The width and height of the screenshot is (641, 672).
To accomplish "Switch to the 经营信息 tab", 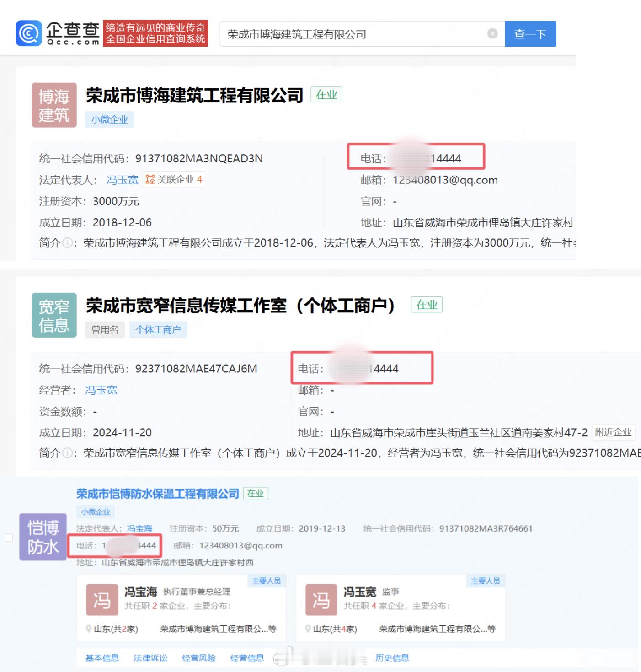I will click(x=247, y=658).
